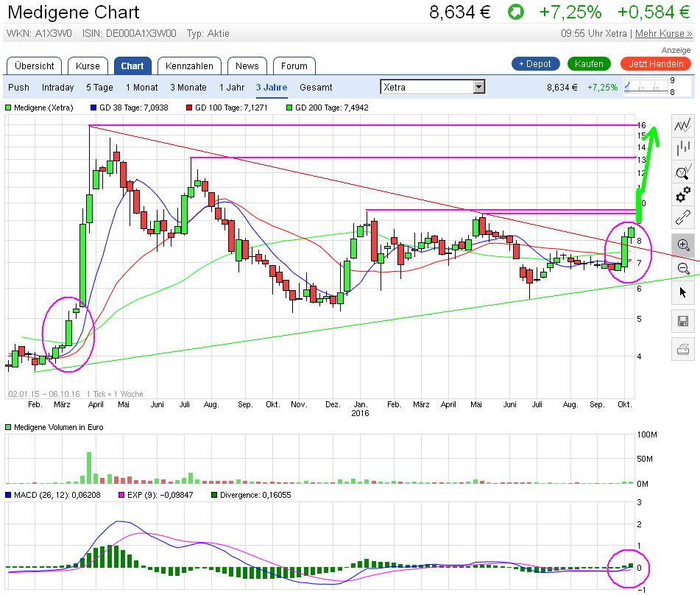
Task: Select the 3 Monate range
Action: point(188,88)
